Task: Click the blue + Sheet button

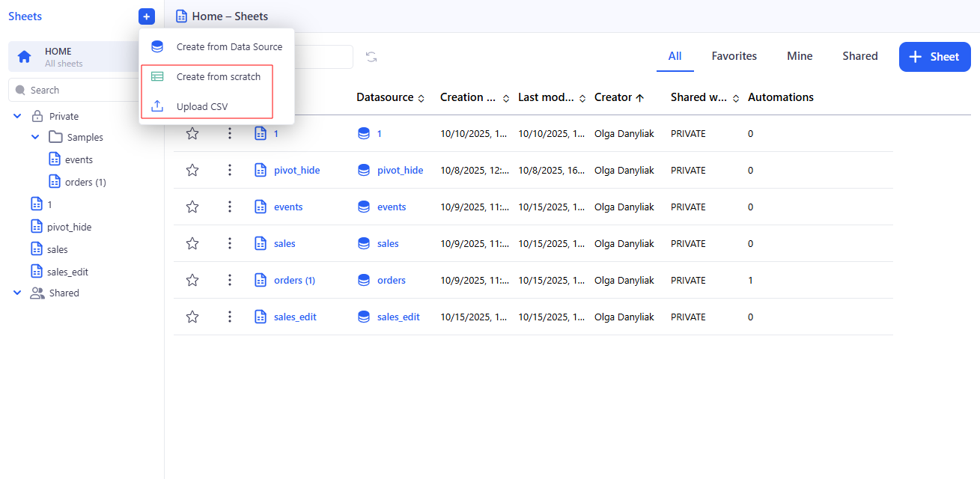Action: 934,57
